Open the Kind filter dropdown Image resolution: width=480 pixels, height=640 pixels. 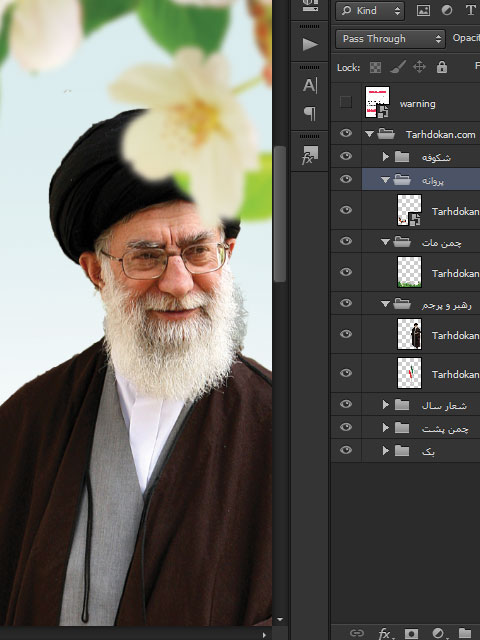pyautogui.click(x=370, y=11)
